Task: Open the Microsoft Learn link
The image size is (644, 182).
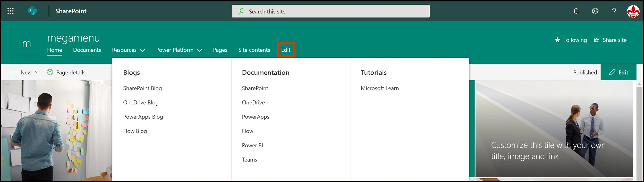Action: [380, 88]
